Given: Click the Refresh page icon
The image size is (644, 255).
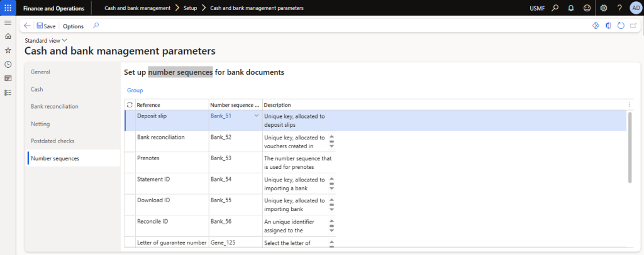Looking at the screenshot, I should click(x=621, y=26).
